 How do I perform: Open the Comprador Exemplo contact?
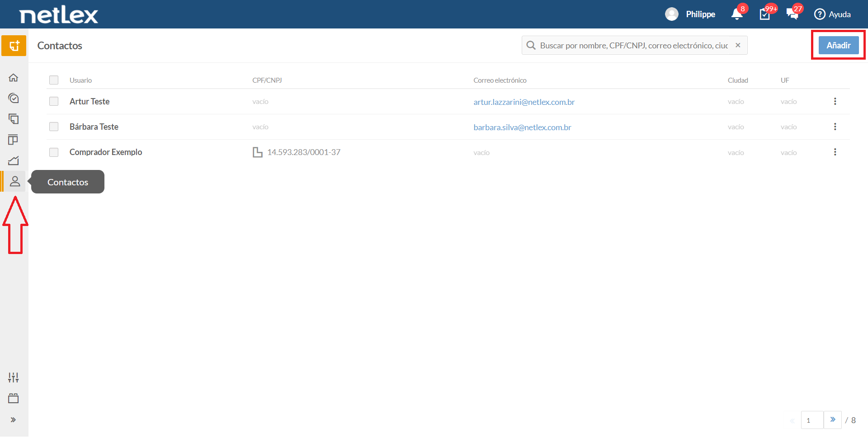[x=106, y=152]
